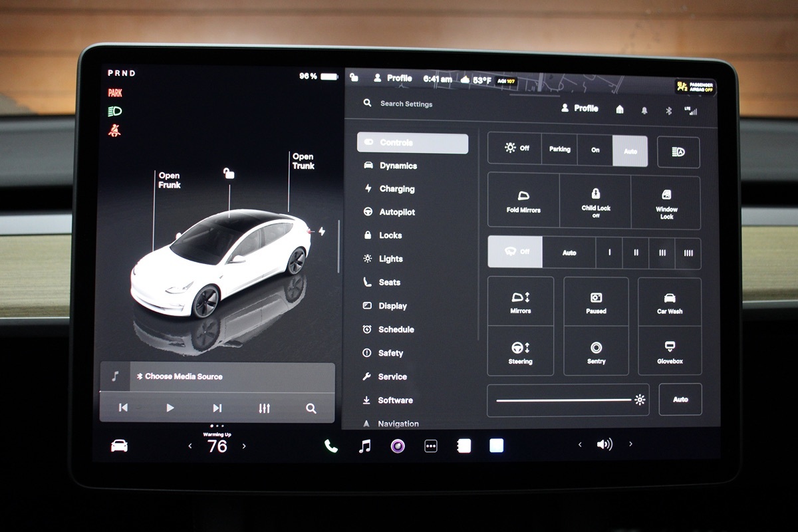Switch to the Charging settings tab
This screenshot has width=798, height=532.
pyautogui.click(x=397, y=189)
